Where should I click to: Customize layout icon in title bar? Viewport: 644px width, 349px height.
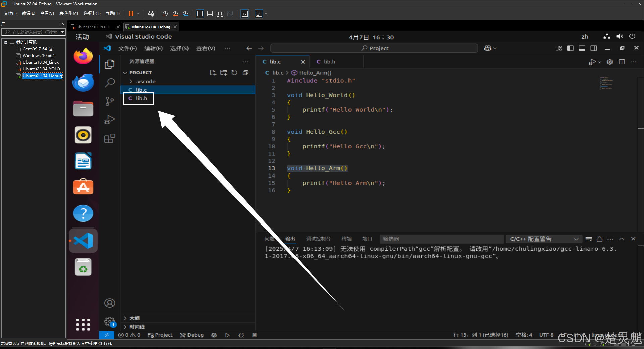(x=558, y=48)
